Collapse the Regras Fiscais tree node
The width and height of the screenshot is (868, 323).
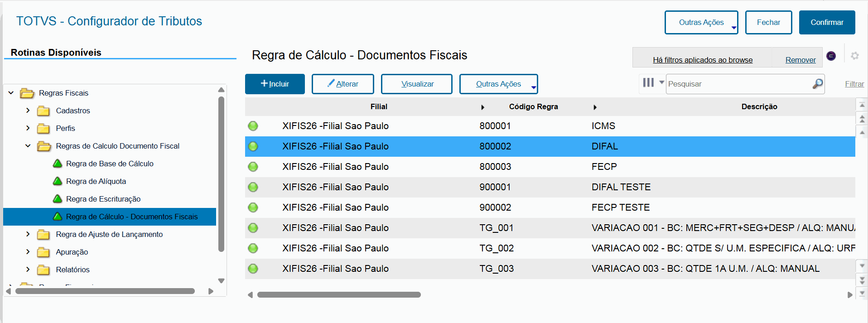click(x=11, y=93)
